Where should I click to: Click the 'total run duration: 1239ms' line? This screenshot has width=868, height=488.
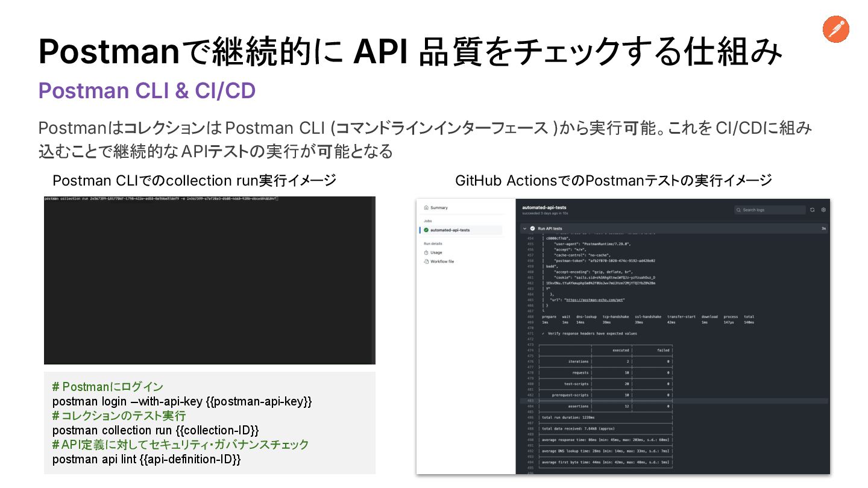[x=568, y=417]
